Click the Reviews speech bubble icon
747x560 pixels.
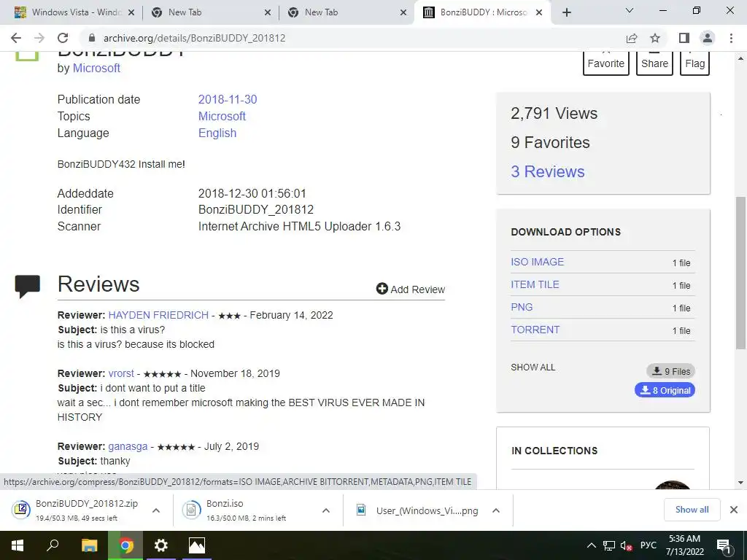(x=27, y=286)
